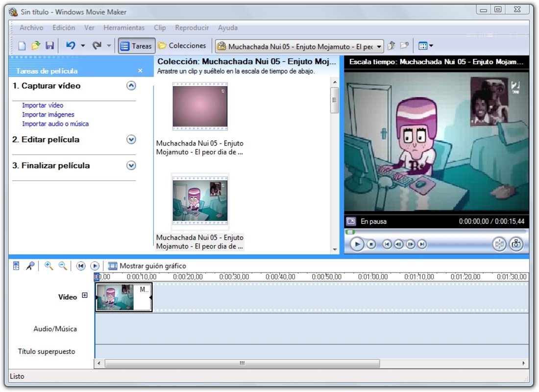Expand the Finalizar película section
This screenshot has width=539, height=392.
coord(131,166)
